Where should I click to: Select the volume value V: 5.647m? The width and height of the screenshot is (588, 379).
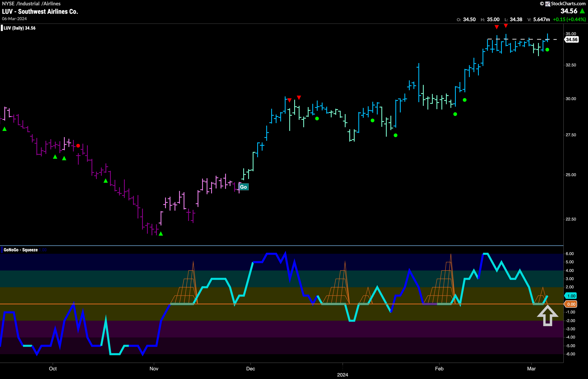(x=539, y=20)
